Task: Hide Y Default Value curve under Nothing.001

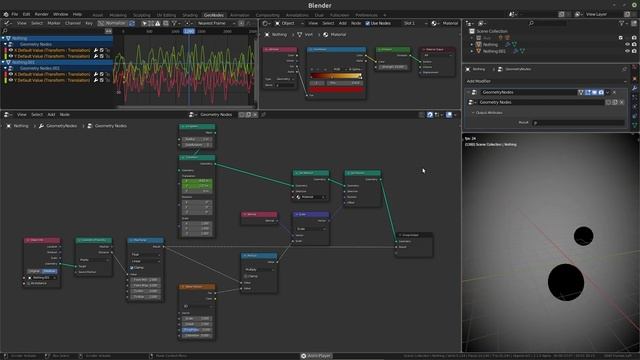Action: 11,80
